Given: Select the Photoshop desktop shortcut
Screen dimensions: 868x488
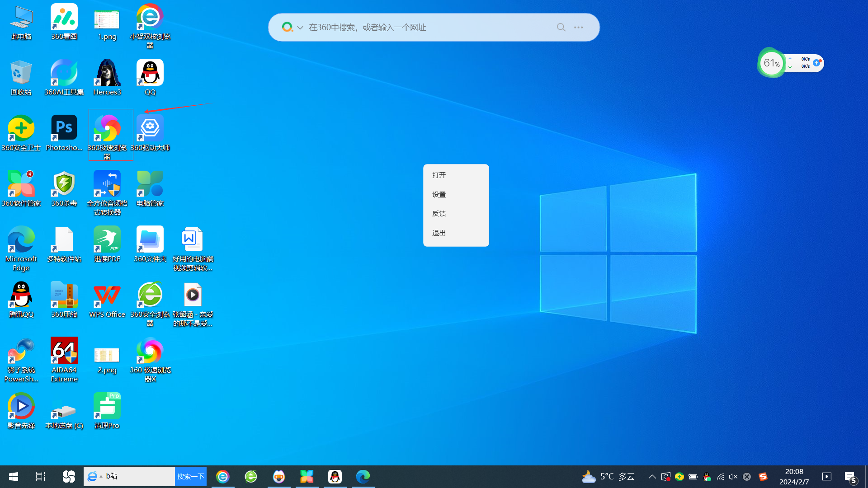Looking at the screenshot, I should point(64,133).
